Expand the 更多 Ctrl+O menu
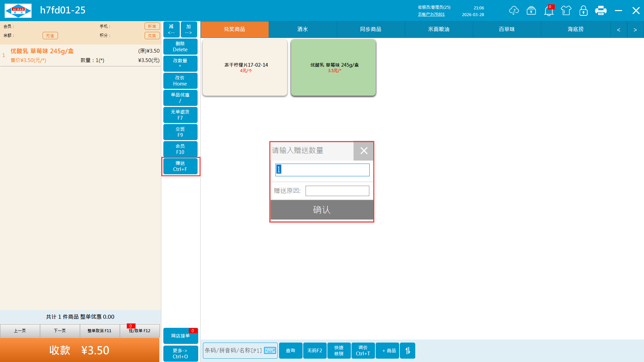Viewport: 644px width, 362px height. 180,353
